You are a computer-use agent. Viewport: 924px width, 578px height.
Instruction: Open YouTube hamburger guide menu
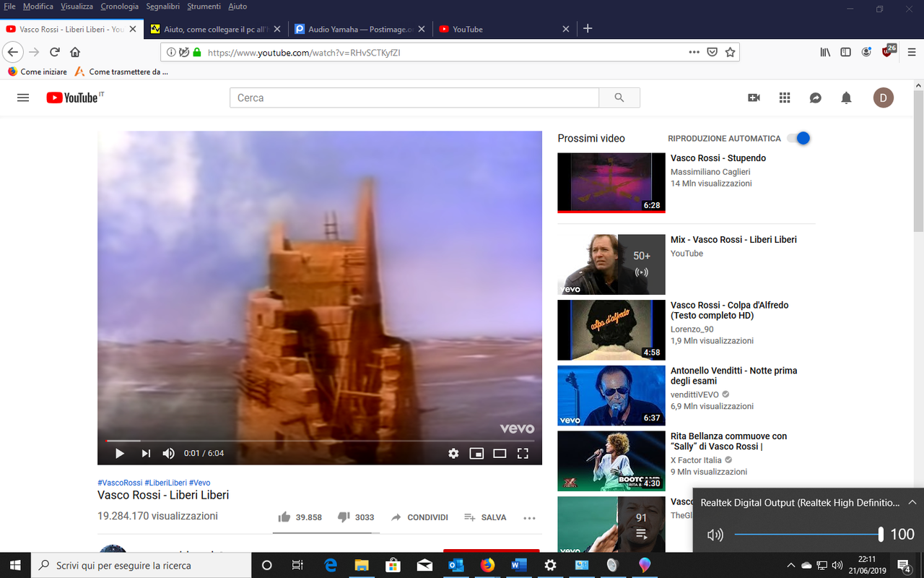[x=23, y=98]
